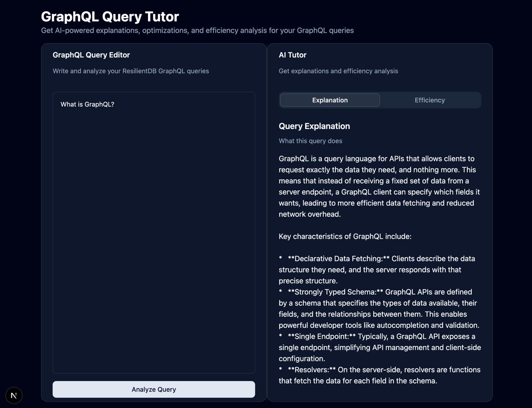
Task: Click "Get explanations and efficiency analysis" text
Action: pyautogui.click(x=338, y=71)
